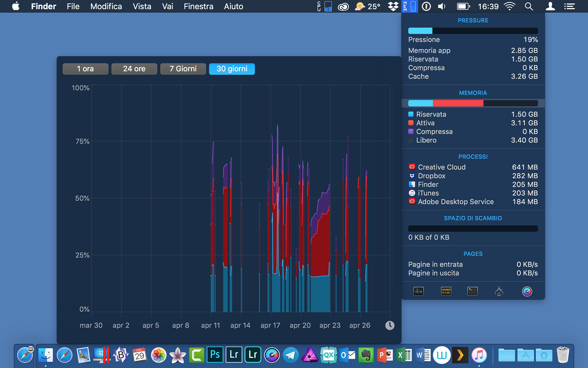The image size is (588, 368).
Task: Launch Camtasia from the Dock
Action: [x=196, y=355]
